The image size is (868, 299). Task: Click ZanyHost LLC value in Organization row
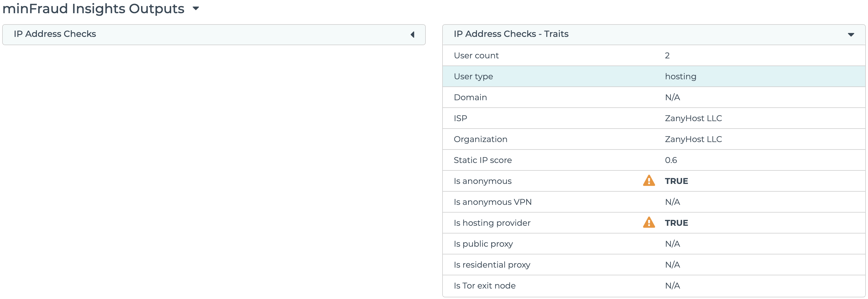coord(693,139)
